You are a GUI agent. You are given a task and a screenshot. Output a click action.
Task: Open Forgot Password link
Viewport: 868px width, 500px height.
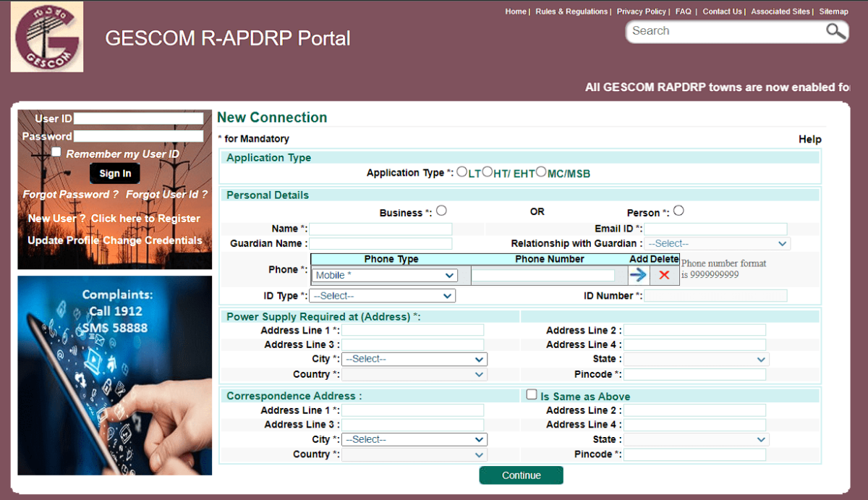point(70,195)
